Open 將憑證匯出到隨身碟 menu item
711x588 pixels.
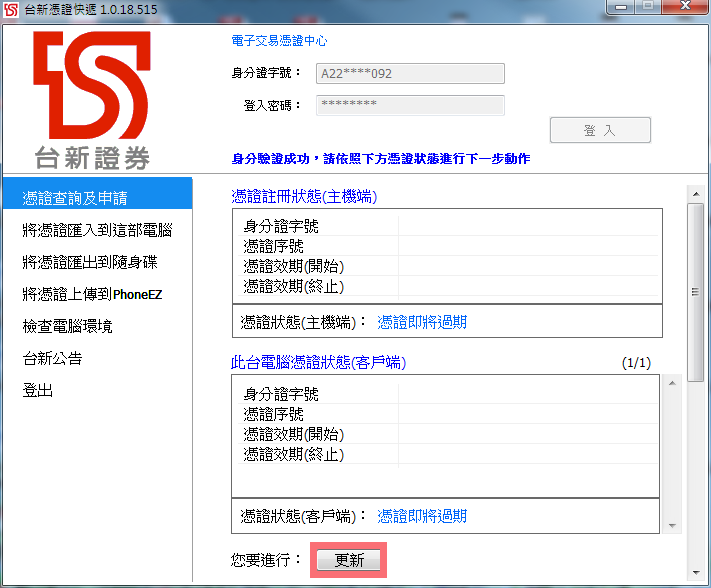coord(90,262)
